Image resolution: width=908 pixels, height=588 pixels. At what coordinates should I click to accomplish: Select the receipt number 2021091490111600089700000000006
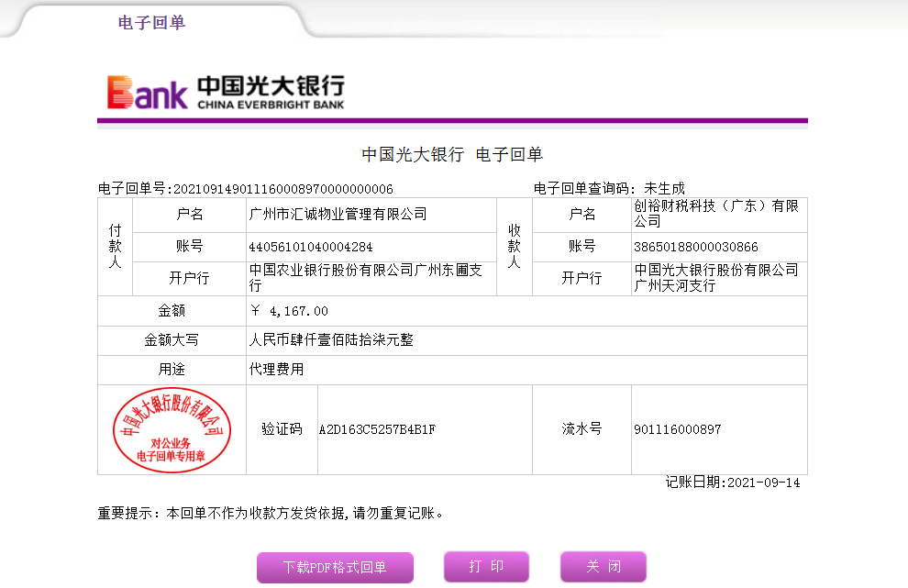point(283,189)
